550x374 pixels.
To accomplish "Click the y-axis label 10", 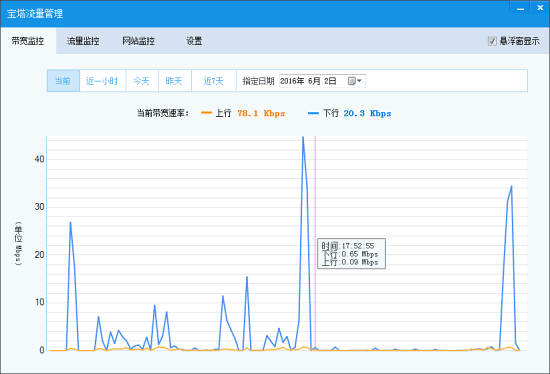I will pos(39,302).
